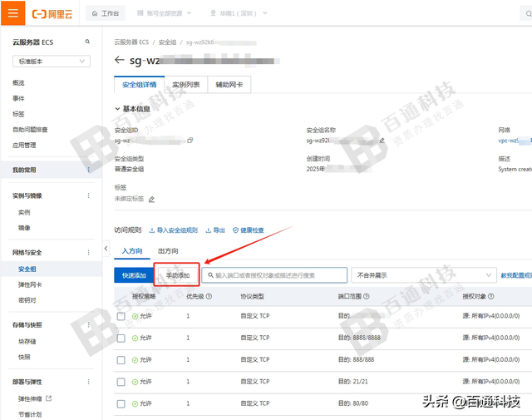Image resolution: width=532 pixels, height=420 pixels.
Task: Open 实例 in the sidebar
Action: click(24, 212)
